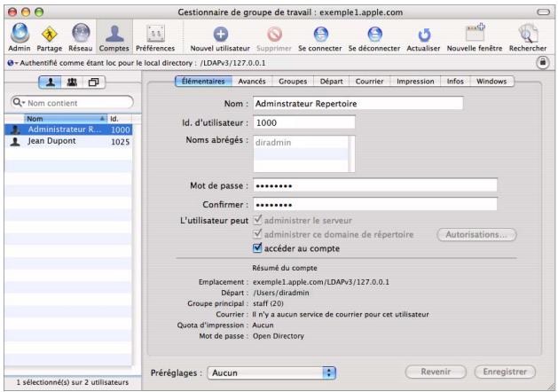Switch to the Infos tab
Viewport: 558px width, 392px height.
coord(455,81)
